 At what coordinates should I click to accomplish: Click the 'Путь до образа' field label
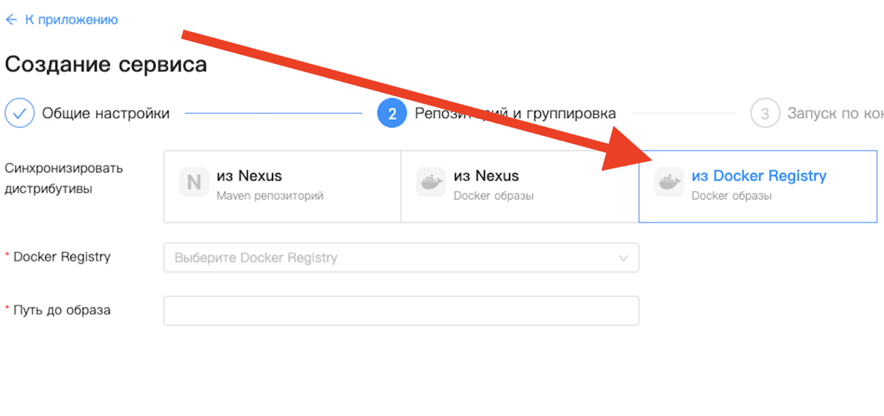point(62,310)
